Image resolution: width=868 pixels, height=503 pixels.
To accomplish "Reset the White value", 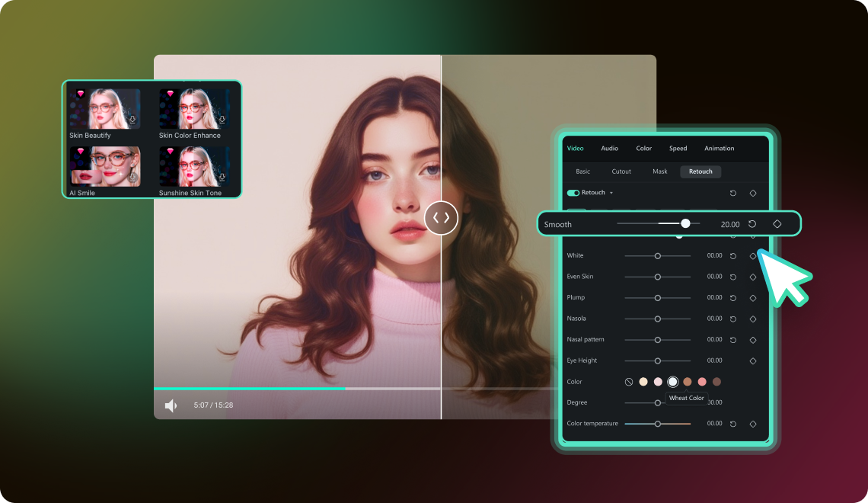I will (733, 256).
